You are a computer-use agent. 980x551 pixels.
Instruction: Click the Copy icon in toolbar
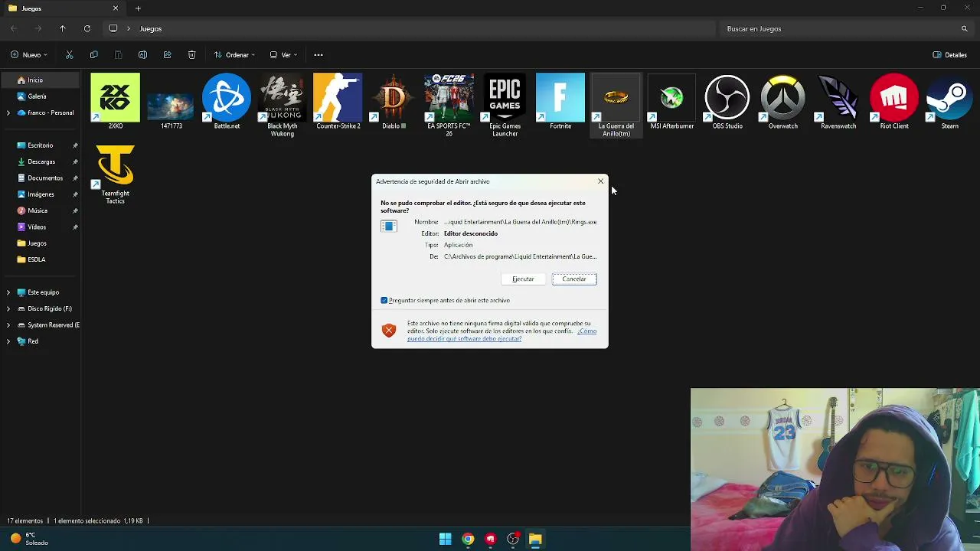[x=93, y=55]
